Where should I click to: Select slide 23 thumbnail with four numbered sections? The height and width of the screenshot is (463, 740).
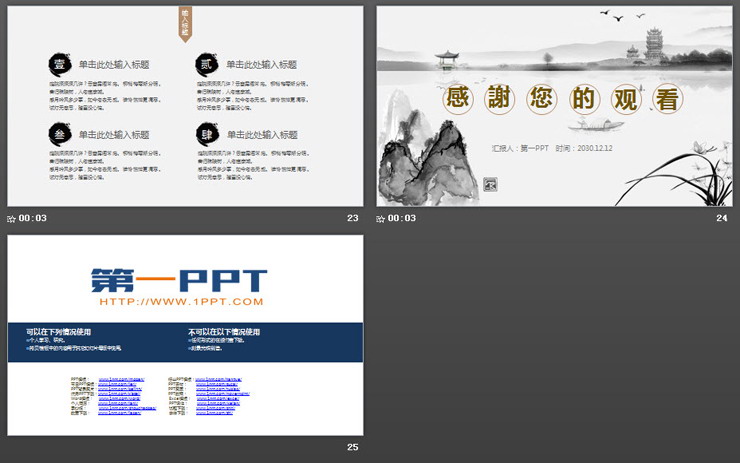click(185, 106)
